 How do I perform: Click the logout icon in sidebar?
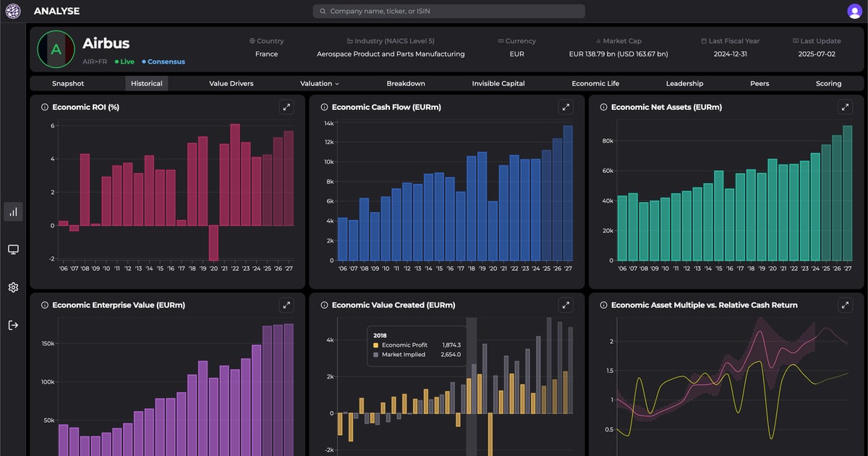point(13,325)
